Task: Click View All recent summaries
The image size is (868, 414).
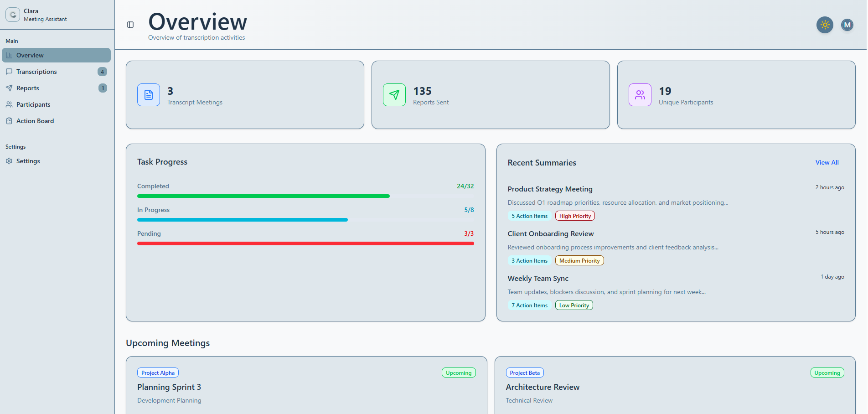Action: point(827,162)
